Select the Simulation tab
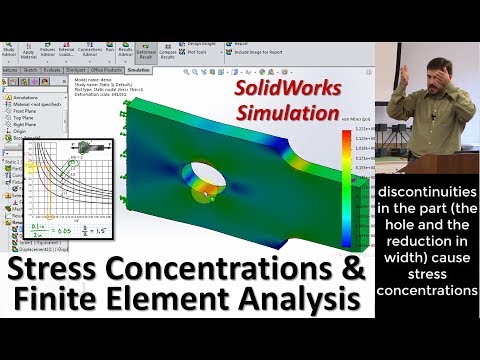 tap(138, 70)
